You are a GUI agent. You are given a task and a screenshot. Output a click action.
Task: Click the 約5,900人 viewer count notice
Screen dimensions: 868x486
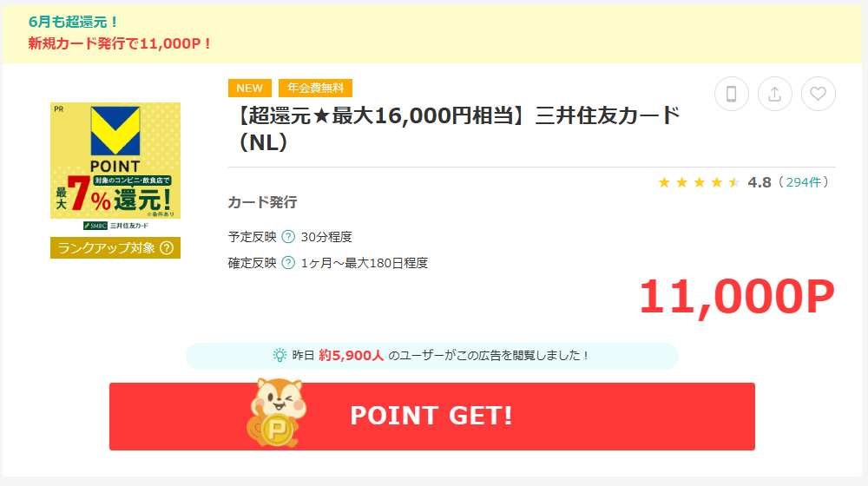[x=431, y=356]
